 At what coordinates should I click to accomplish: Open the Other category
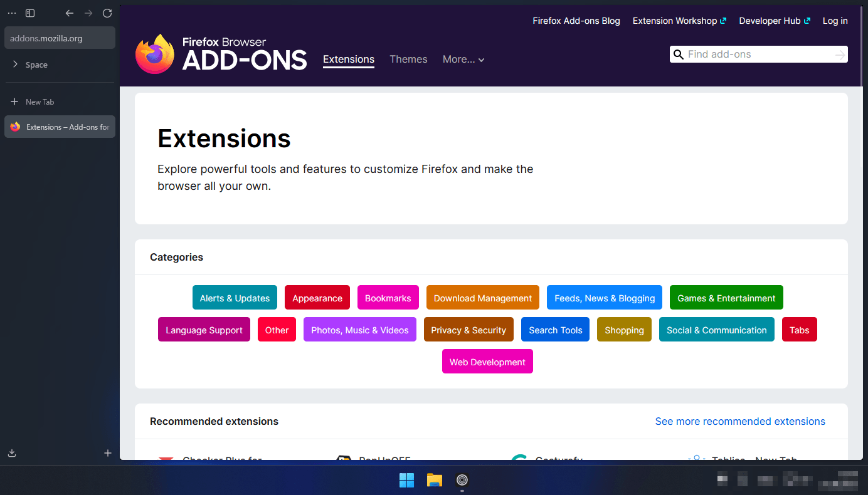[277, 330]
